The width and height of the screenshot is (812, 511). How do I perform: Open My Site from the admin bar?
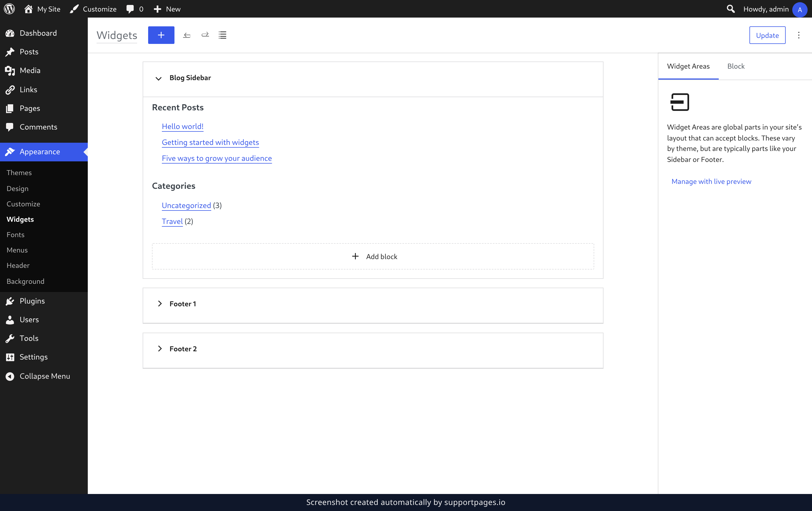click(42, 9)
